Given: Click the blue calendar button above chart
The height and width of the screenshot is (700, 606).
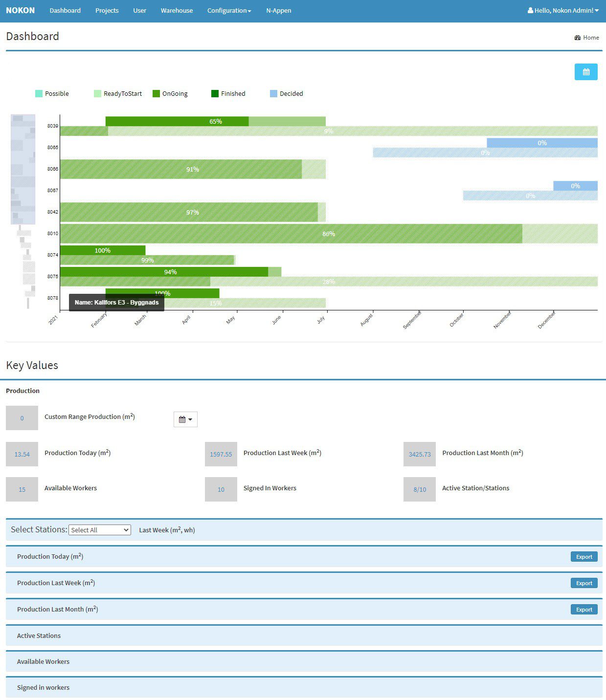Looking at the screenshot, I should click(585, 72).
